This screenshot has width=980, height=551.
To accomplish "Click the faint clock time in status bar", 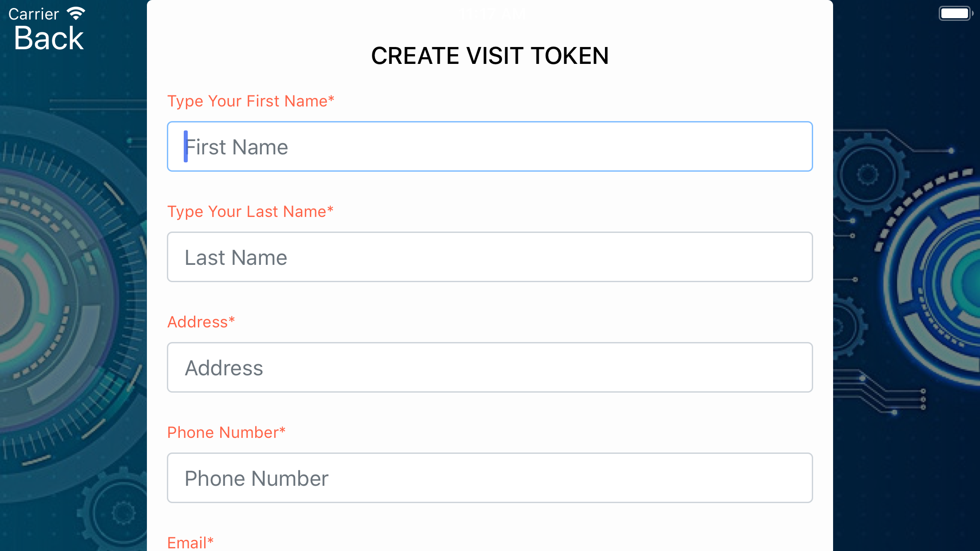I will (492, 14).
